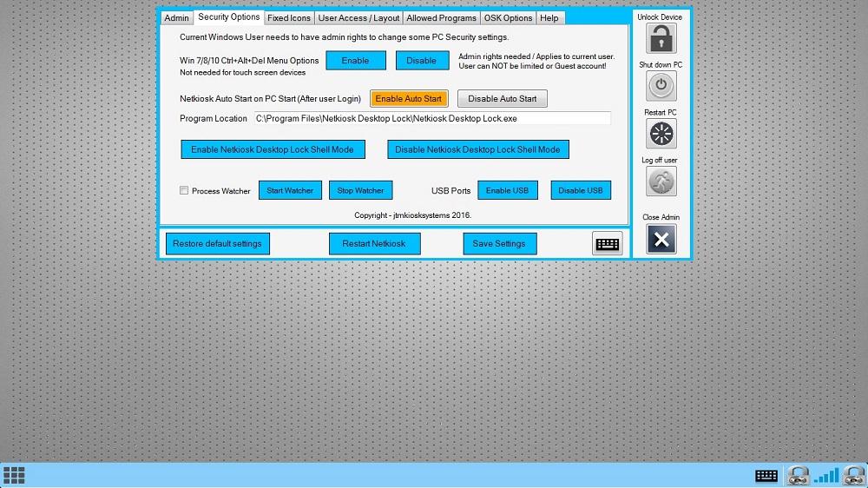Viewport: 868px width, 488px height.
Task: Click the Save Settings button
Action: point(499,244)
